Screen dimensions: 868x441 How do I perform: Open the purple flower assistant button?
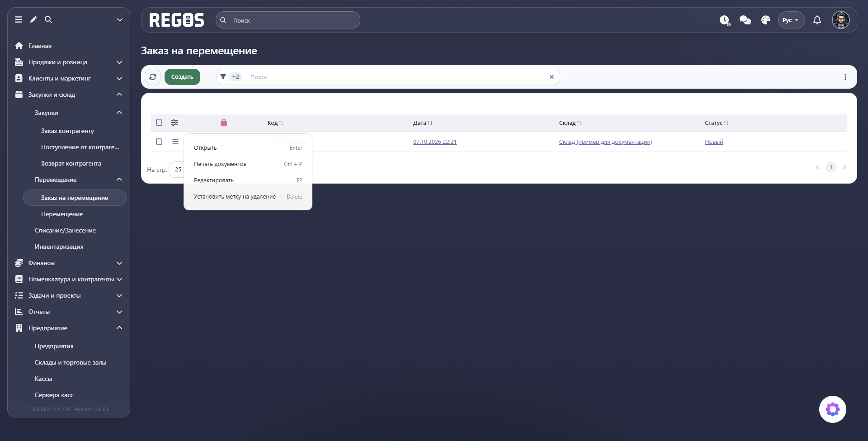tap(832, 409)
